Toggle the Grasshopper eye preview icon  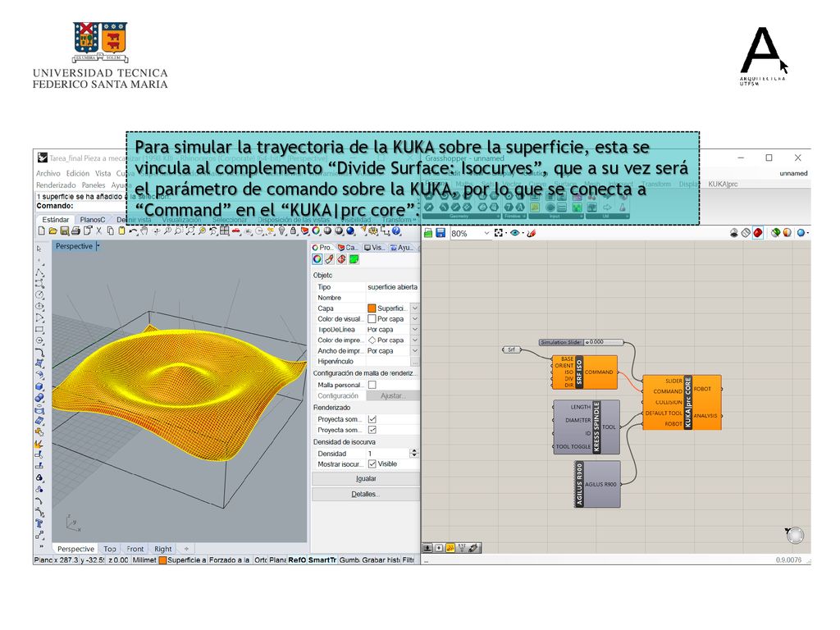515,233
